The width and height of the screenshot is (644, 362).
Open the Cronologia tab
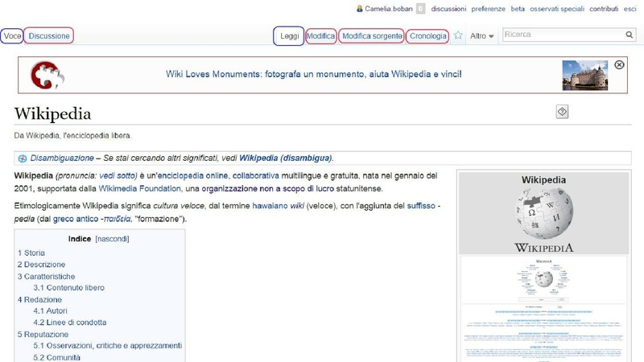coord(428,36)
